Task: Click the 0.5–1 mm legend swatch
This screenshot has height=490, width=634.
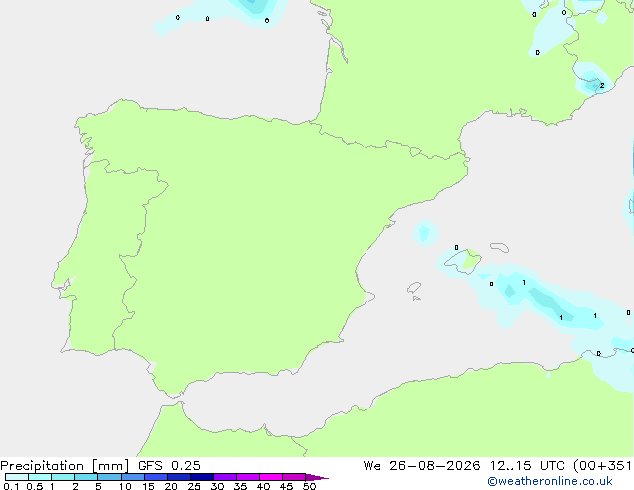Action: point(40,477)
